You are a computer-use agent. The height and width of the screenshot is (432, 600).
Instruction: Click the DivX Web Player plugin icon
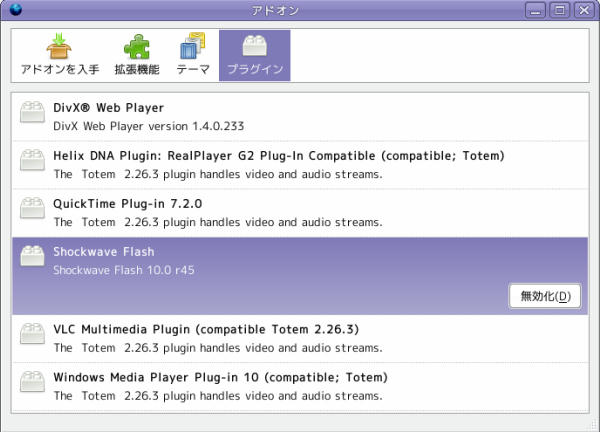point(32,112)
